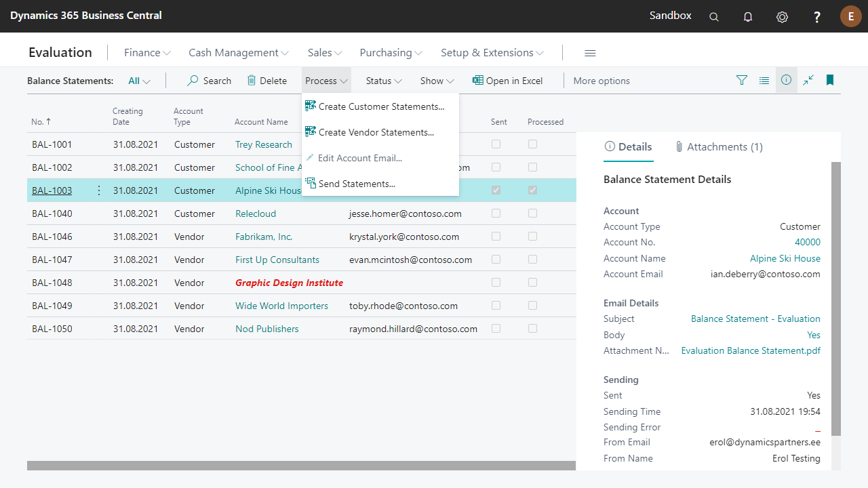Open settings gear icon
Viewport: 868px width, 488px height.
(782, 17)
